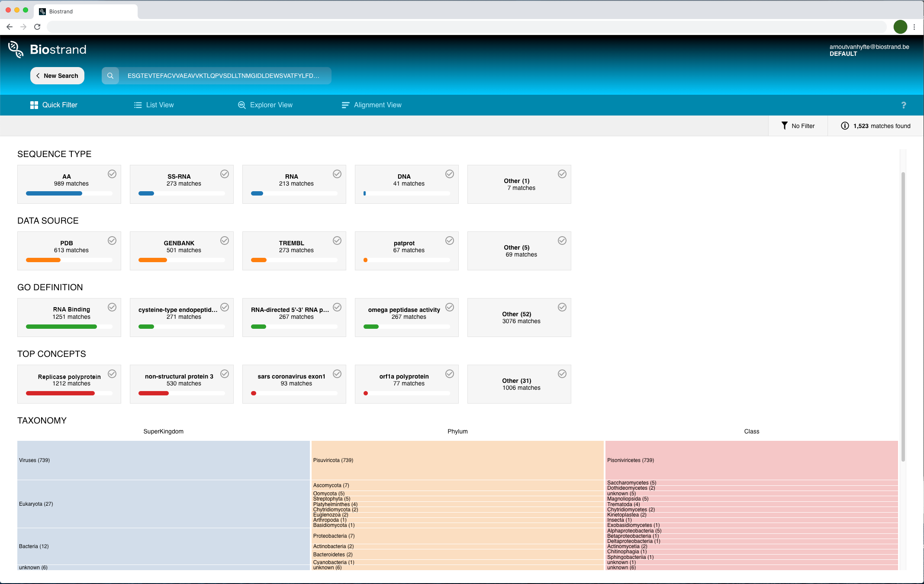Open the Quick Filter tab

[x=54, y=105]
